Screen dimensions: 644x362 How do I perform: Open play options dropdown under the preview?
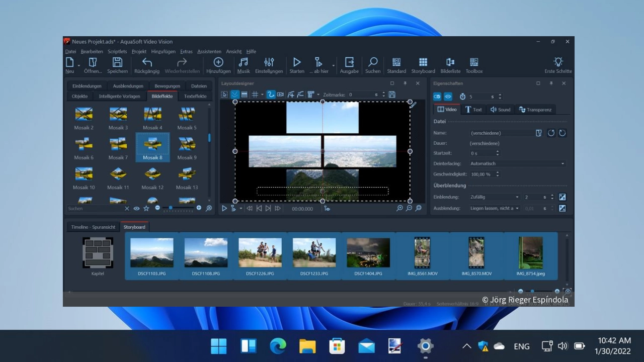click(241, 208)
